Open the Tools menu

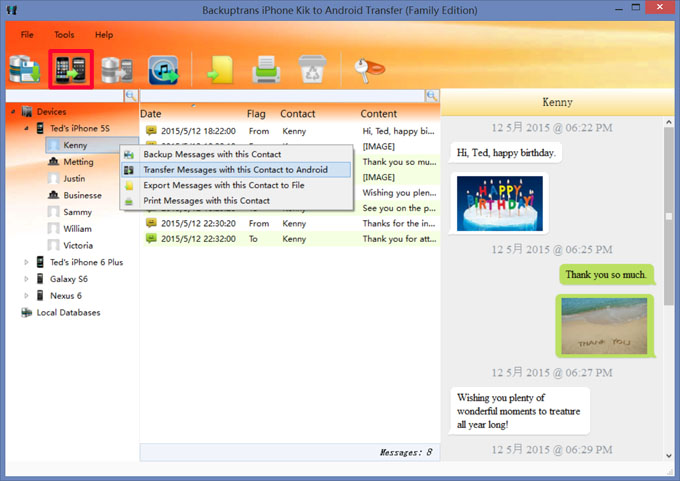point(64,35)
